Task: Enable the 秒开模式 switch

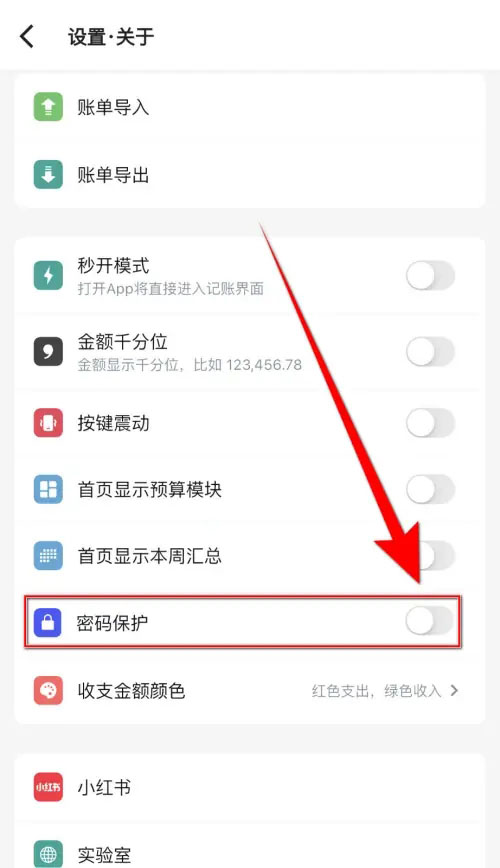Action: [x=430, y=275]
